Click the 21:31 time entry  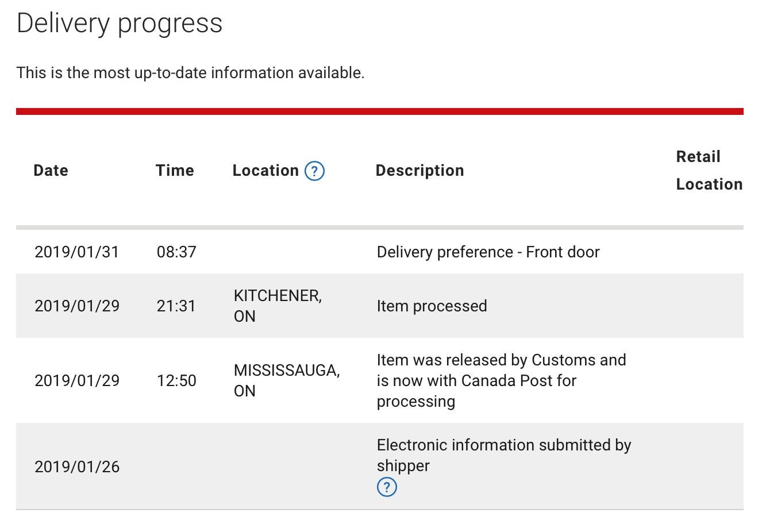(x=176, y=306)
